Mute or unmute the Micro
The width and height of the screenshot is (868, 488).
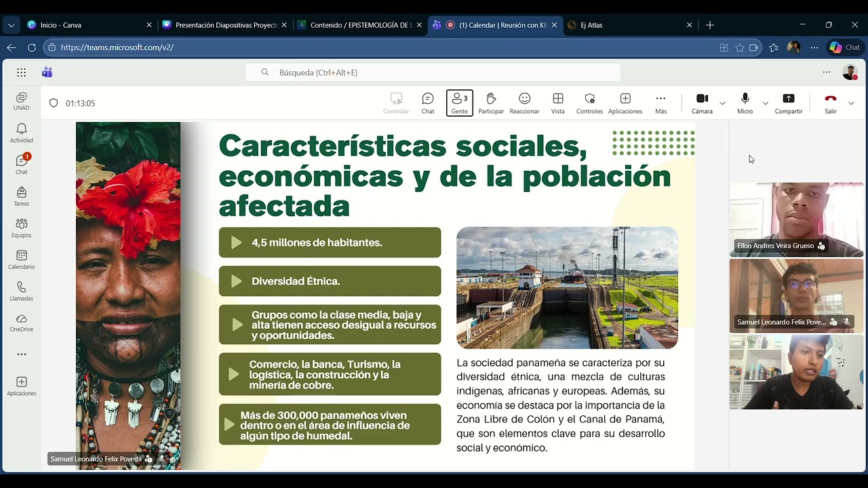(745, 103)
